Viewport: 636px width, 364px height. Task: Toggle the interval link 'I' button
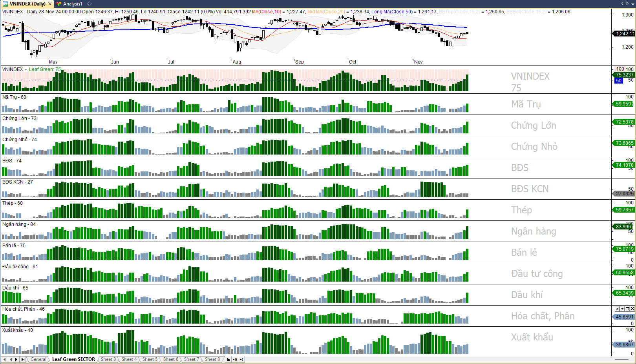pos(241,359)
